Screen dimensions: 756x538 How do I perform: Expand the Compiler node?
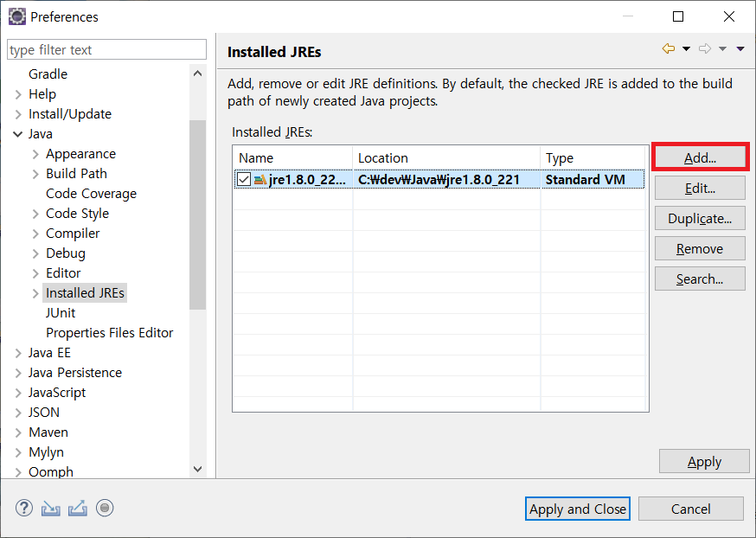(35, 234)
